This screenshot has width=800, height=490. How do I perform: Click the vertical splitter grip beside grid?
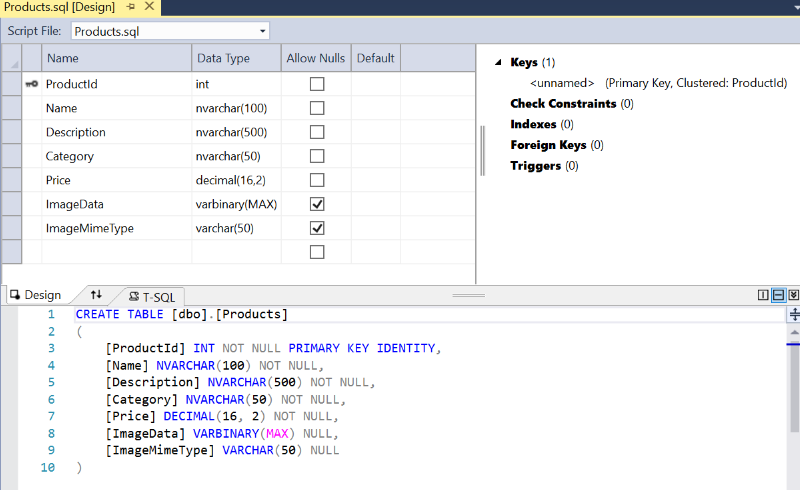coord(482,151)
